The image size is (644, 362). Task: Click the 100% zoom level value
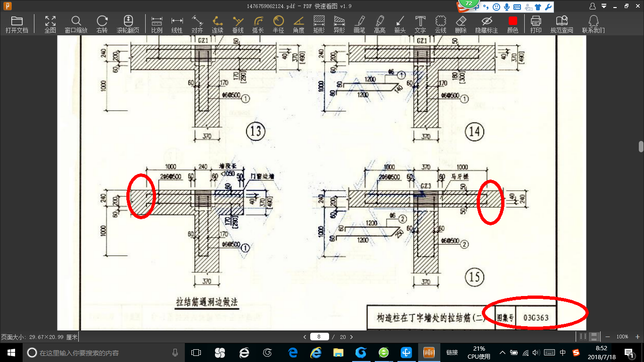pyautogui.click(x=622, y=337)
